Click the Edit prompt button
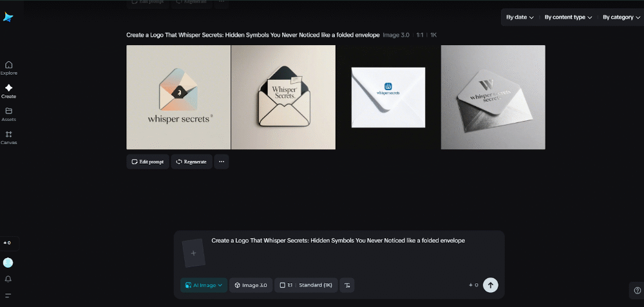The image size is (644, 307). click(x=147, y=162)
